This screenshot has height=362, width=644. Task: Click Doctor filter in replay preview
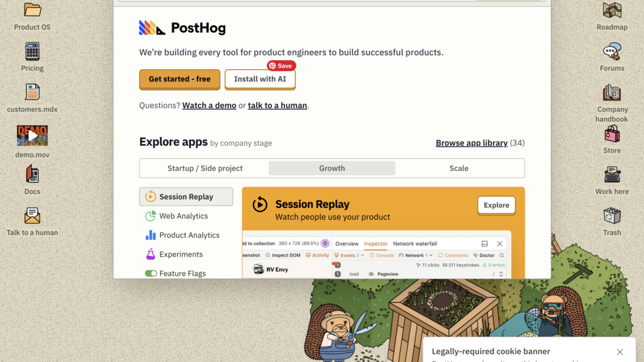click(x=484, y=255)
